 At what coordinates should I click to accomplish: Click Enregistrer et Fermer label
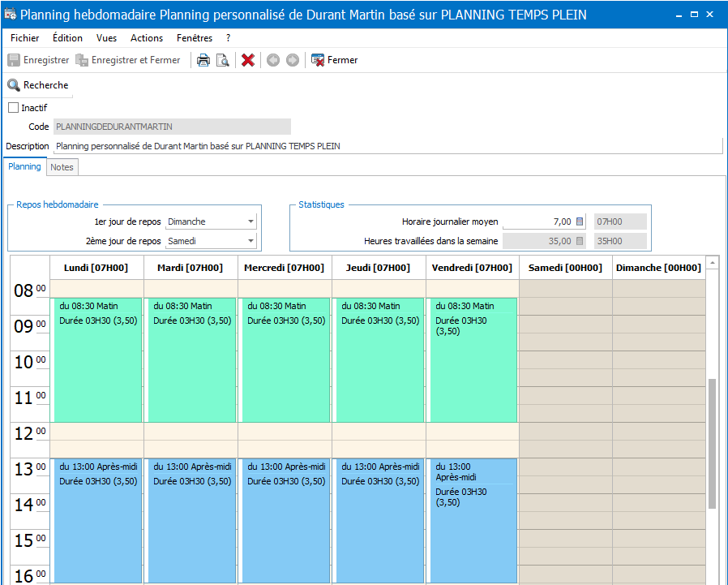click(x=135, y=60)
